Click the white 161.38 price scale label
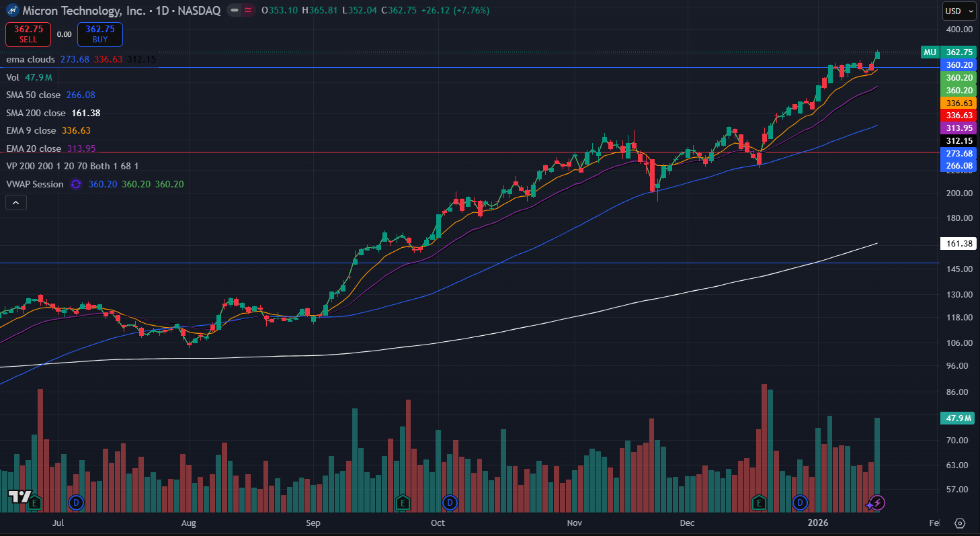 pyautogui.click(x=959, y=244)
